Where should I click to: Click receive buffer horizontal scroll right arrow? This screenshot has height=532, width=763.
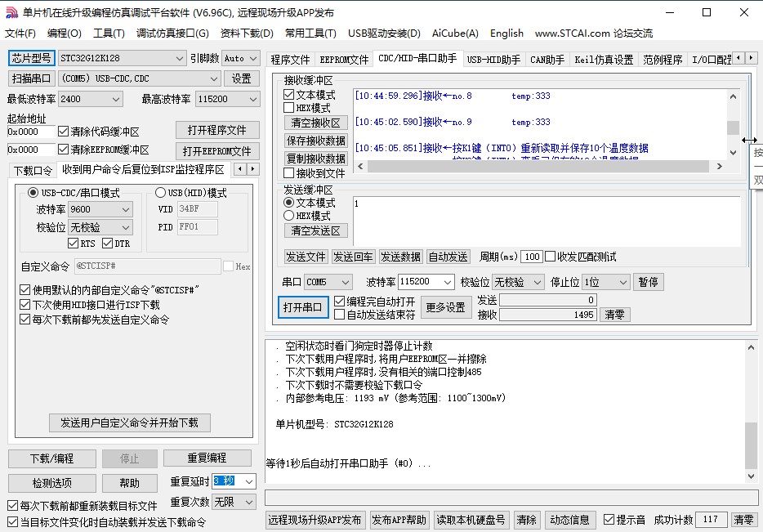click(x=720, y=165)
